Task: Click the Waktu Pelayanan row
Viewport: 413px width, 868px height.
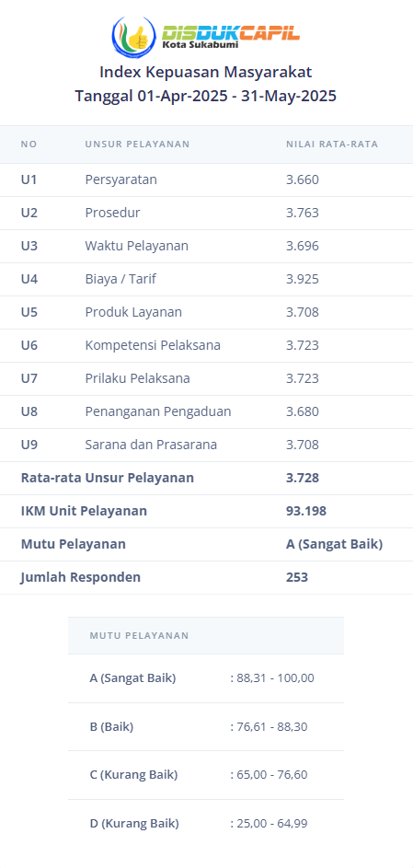Action: click(206, 247)
